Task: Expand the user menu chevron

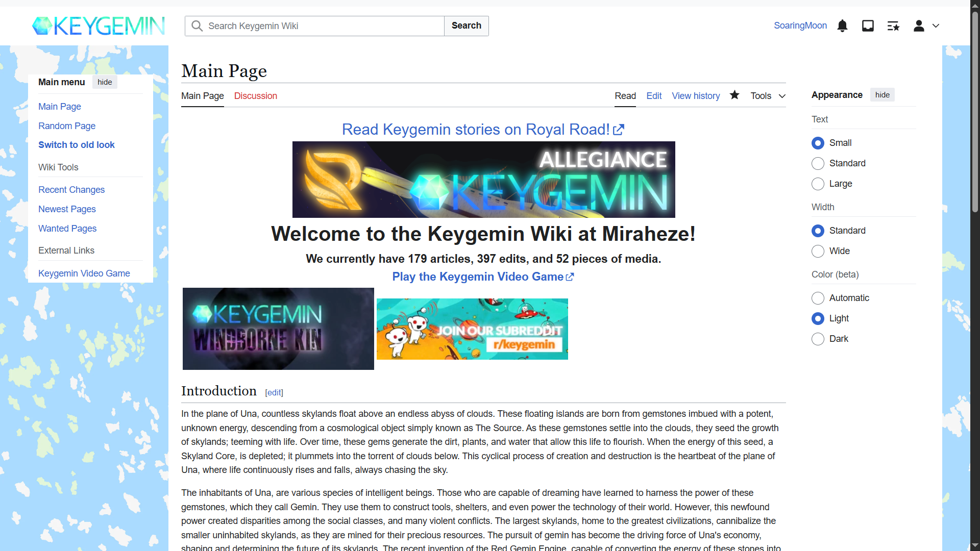Action: (936, 26)
